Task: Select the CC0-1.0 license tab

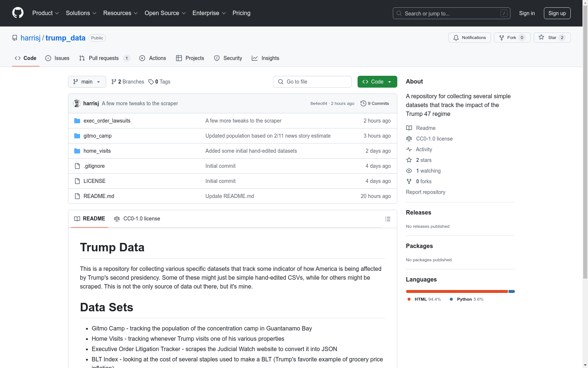Action: [137, 219]
